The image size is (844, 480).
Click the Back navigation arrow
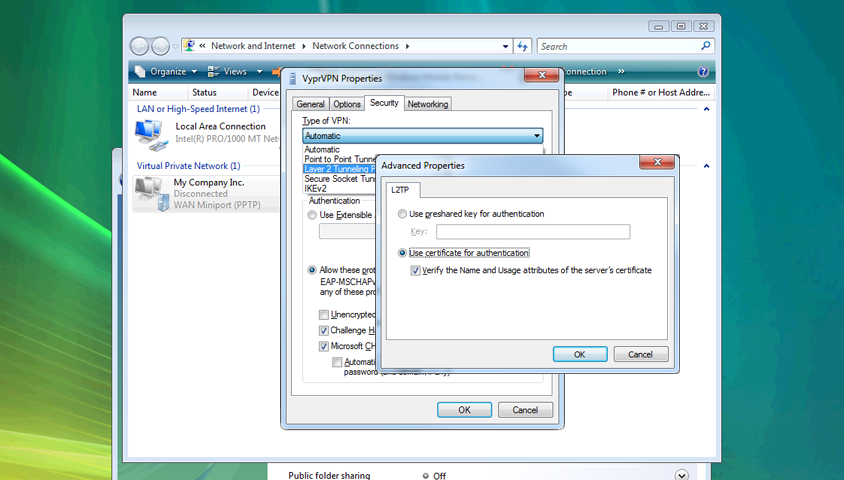coord(140,46)
